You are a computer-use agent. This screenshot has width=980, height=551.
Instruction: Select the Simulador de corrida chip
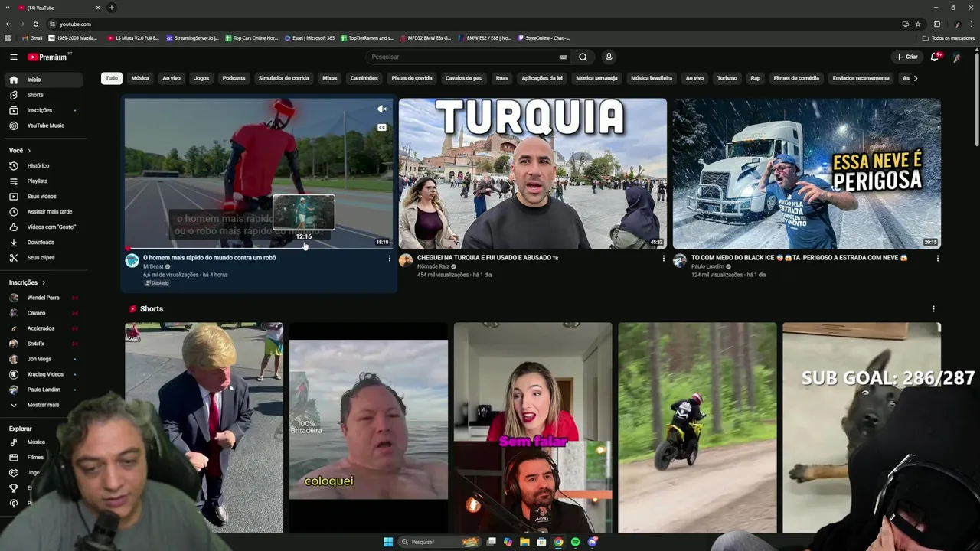pos(284,78)
